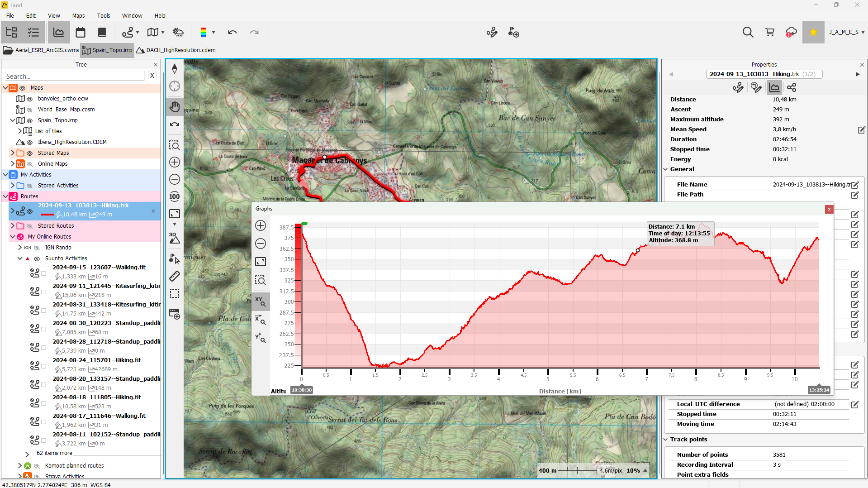Click the X axis zoom tool in Graphs
This screenshot has width=868, height=488.
click(261, 320)
